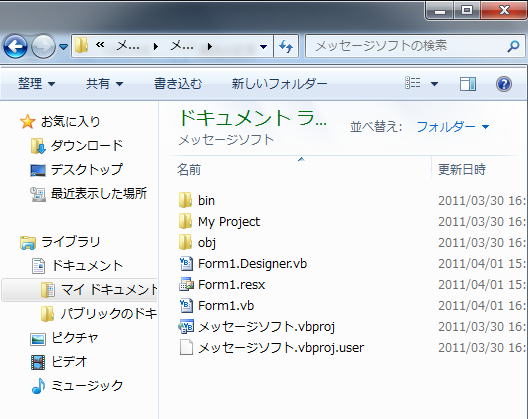
Task: Click the ドキュメント ラ... library heading
Action: point(253,118)
